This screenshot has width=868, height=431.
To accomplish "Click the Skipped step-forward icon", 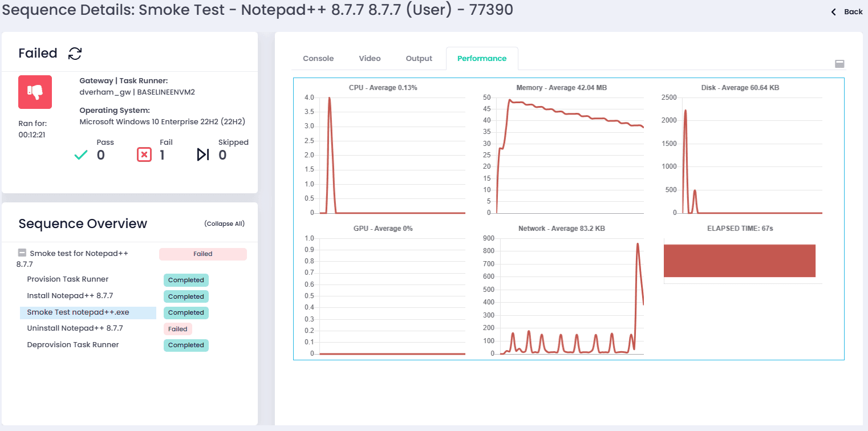I will [x=203, y=154].
